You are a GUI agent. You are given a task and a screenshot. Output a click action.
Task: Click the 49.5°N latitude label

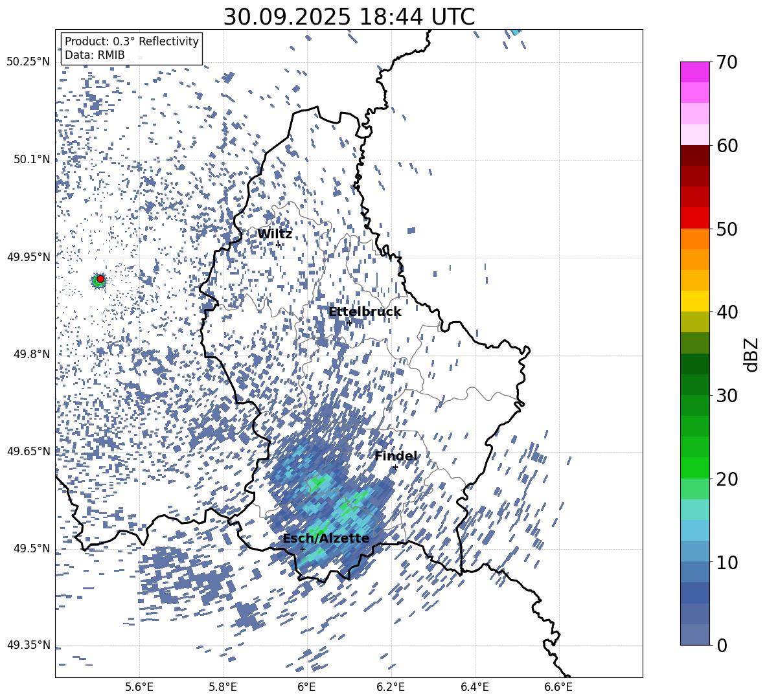pyautogui.click(x=32, y=548)
